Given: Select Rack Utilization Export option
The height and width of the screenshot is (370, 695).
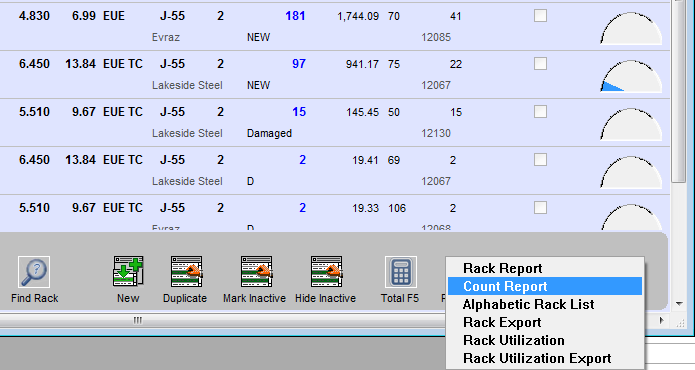Looking at the screenshot, I should pyautogui.click(x=545, y=358).
